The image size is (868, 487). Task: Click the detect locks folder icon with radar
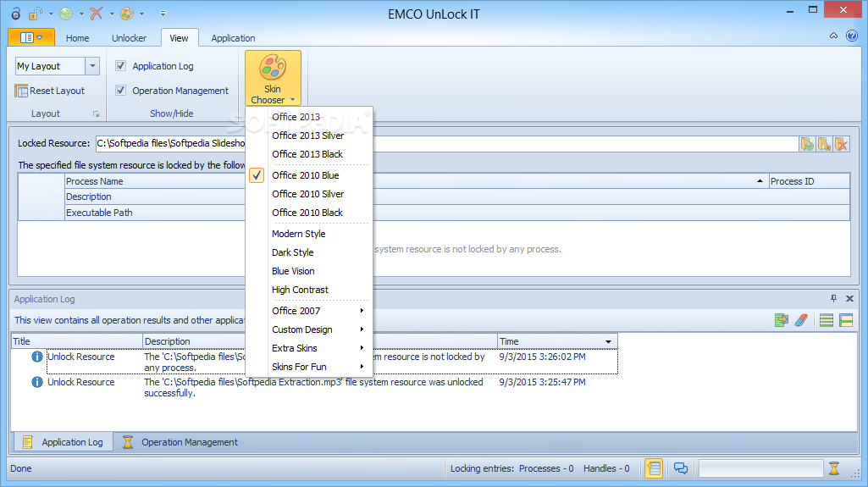click(x=807, y=144)
